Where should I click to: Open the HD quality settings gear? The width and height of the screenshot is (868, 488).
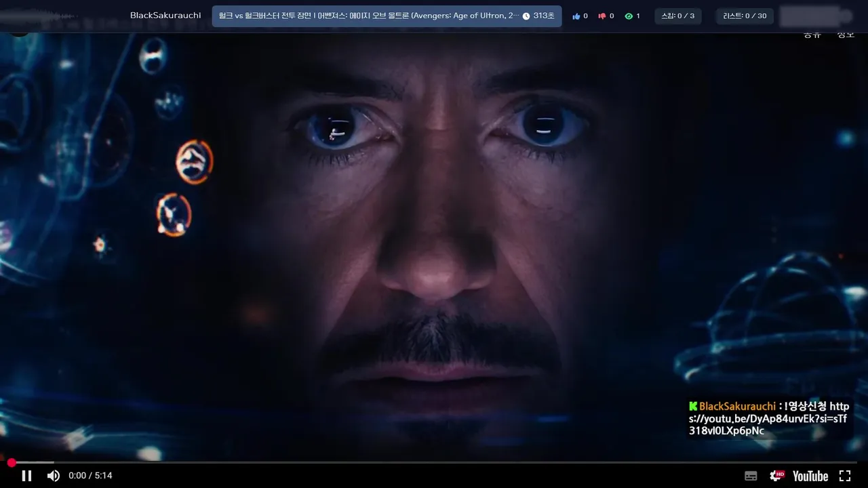coord(776,476)
